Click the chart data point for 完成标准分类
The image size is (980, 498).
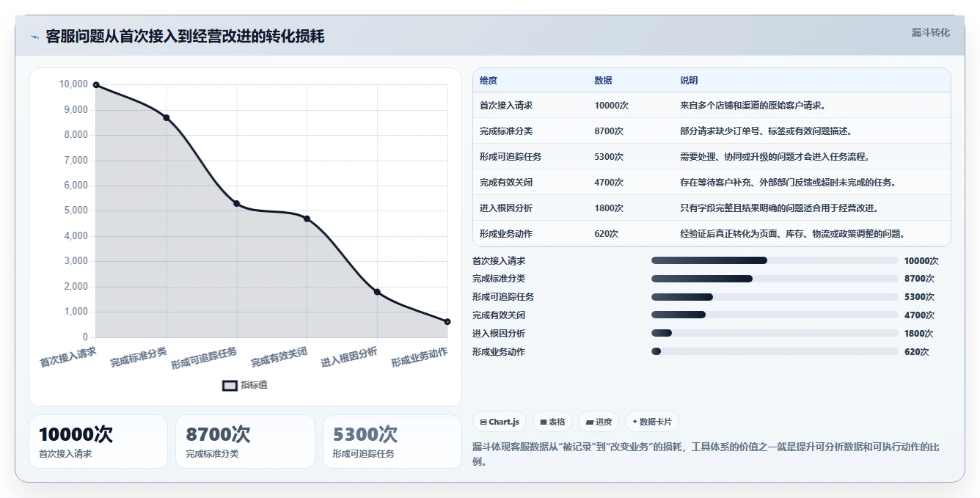(167, 118)
